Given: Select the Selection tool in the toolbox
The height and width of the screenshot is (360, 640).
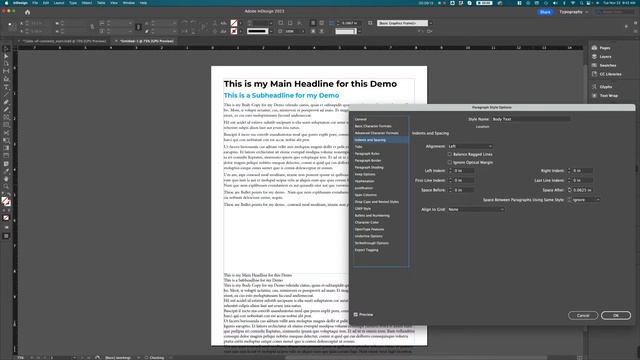Looking at the screenshot, I should point(6,49).
